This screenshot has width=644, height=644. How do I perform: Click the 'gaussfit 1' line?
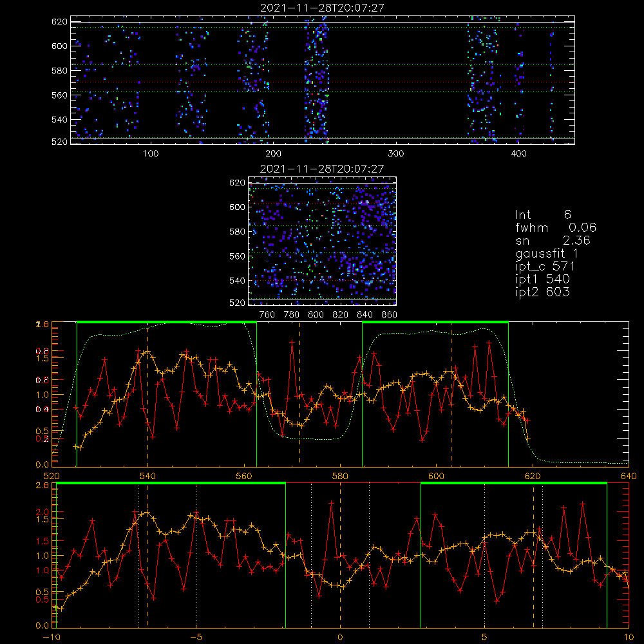pos(547,253)
